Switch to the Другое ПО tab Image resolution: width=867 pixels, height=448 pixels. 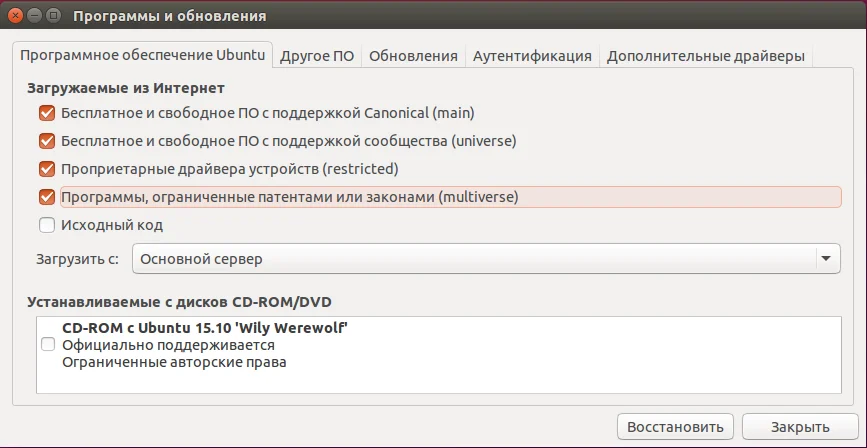point(317,56)
